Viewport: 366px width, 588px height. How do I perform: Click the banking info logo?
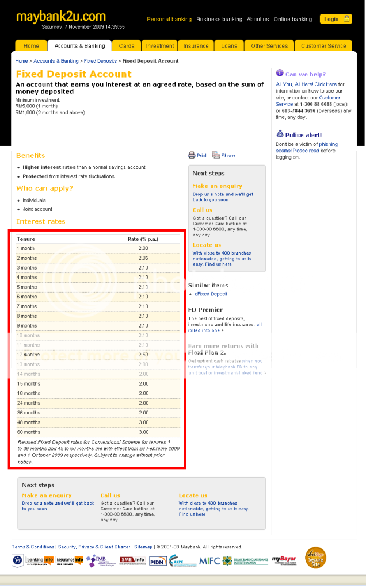[39, 560]
